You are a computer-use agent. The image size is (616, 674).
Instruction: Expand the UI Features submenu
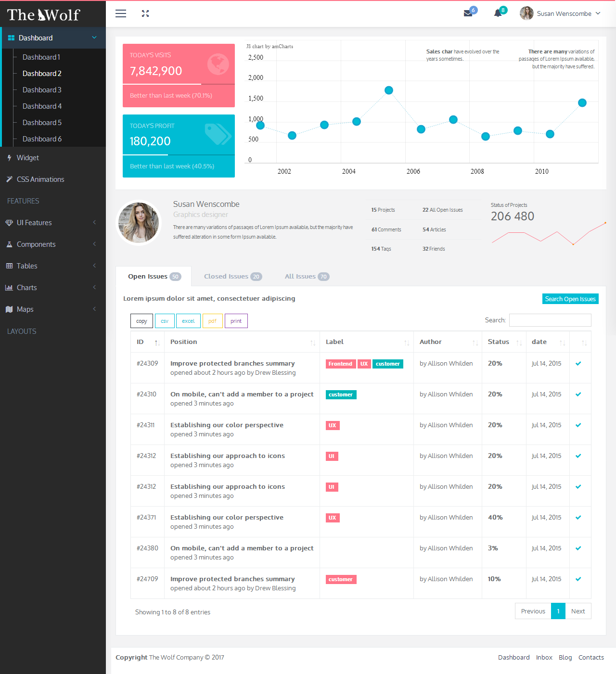point(53,223)
